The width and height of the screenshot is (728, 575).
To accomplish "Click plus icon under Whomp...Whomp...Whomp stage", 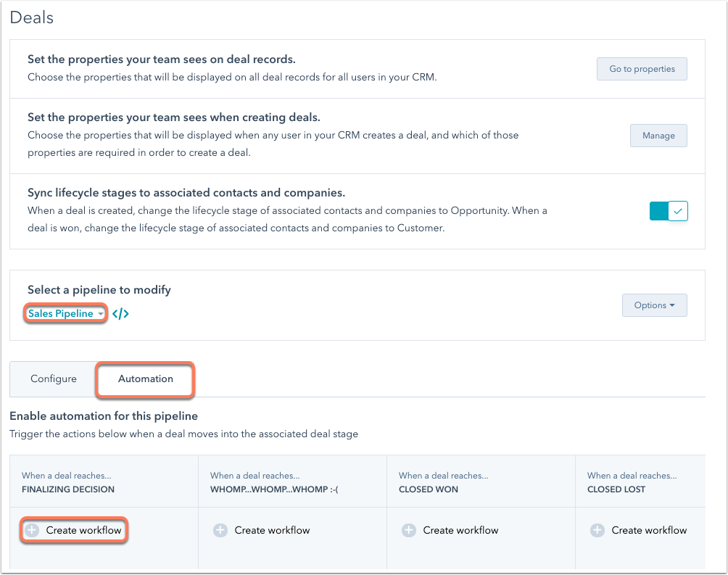I will tap(220, 530).
